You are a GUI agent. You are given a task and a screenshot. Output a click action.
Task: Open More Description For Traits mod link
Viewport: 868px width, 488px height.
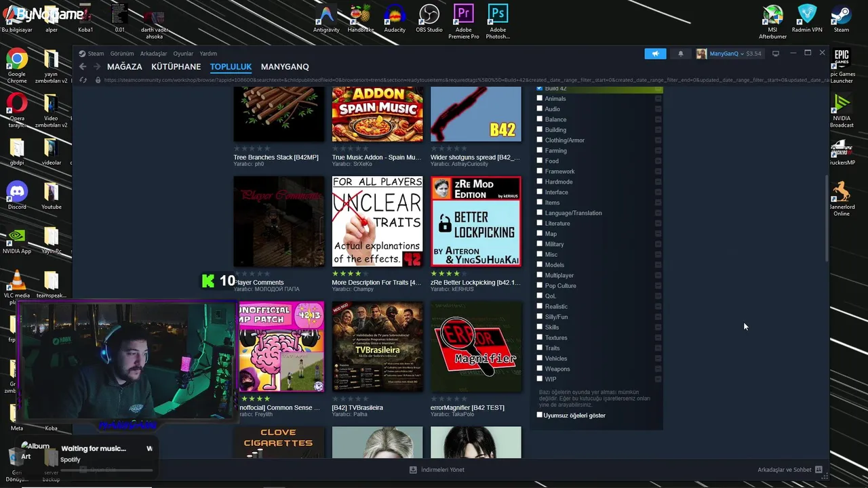pyautogui.click(x=376, y=283)
